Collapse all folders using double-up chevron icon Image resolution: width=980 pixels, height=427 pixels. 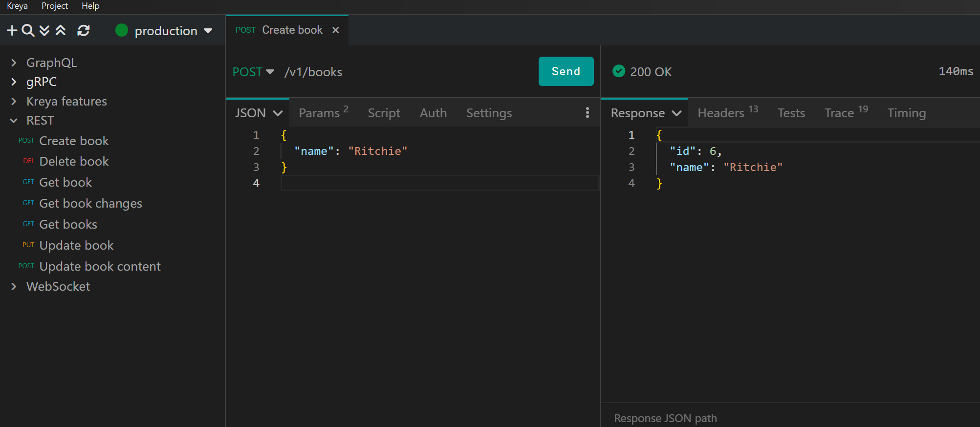pyautogui.click(x=61, y=31)
